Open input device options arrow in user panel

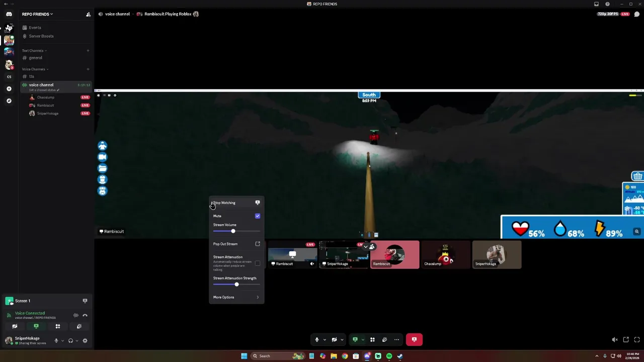pyautogui.click(x=62, y=340)
